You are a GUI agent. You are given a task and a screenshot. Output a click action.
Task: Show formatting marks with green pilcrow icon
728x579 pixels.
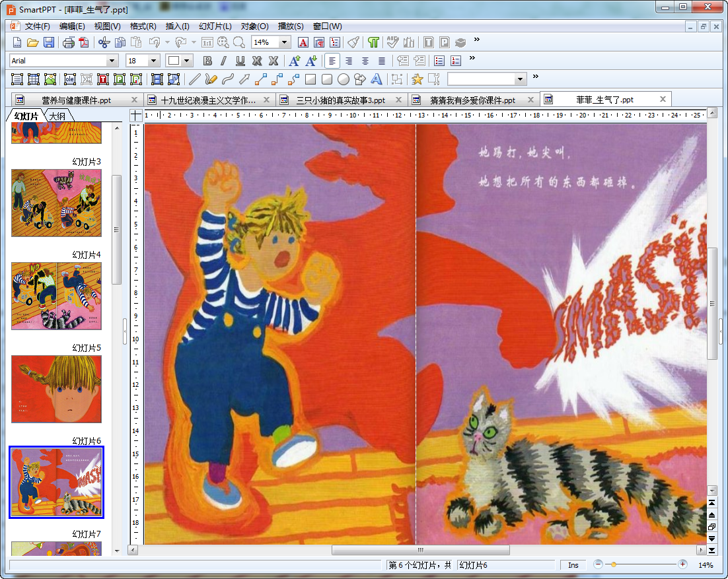coord(373,43)
